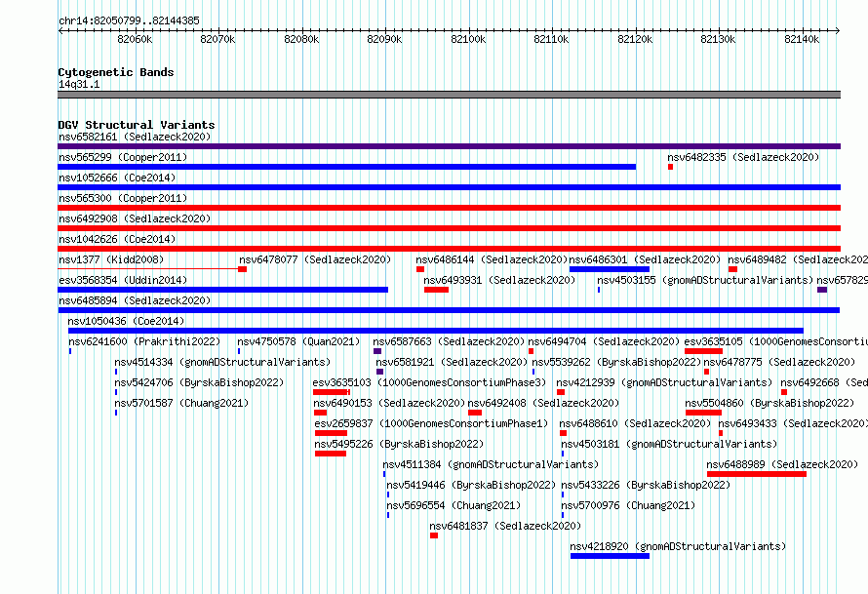
Task: Click the nsv5504860 red bar
Action: (703, 413)
